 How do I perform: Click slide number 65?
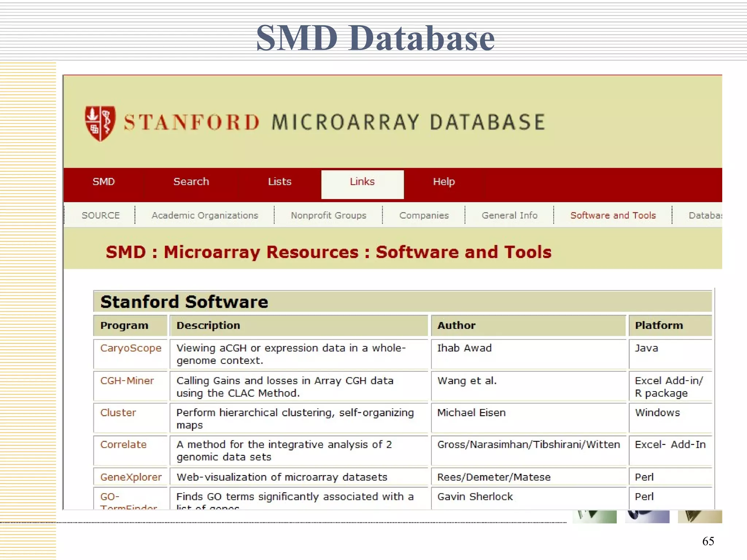[x=708, y=541]
